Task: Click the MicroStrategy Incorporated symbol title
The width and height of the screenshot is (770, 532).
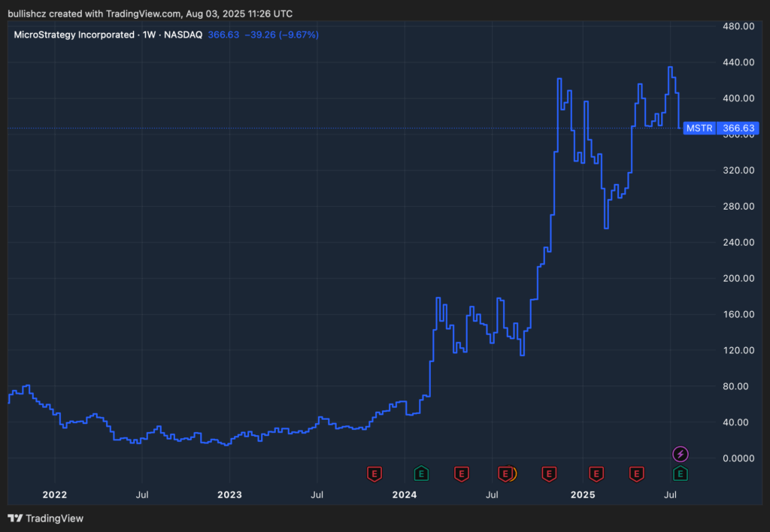Action: pyautogui.click(x=74, y=35)
